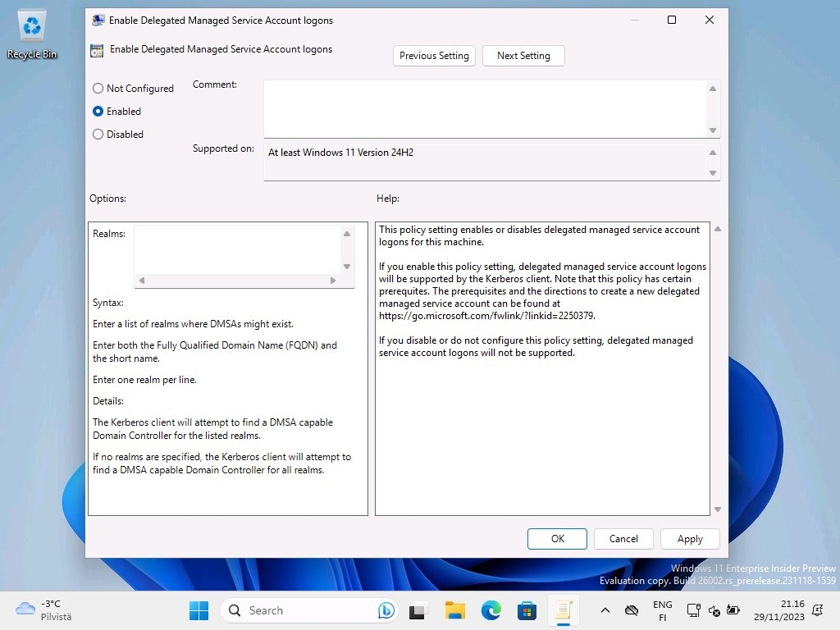The image size is (840, 630).
Task: Click inside the Realms list box
Action: (x=237, y=249)
